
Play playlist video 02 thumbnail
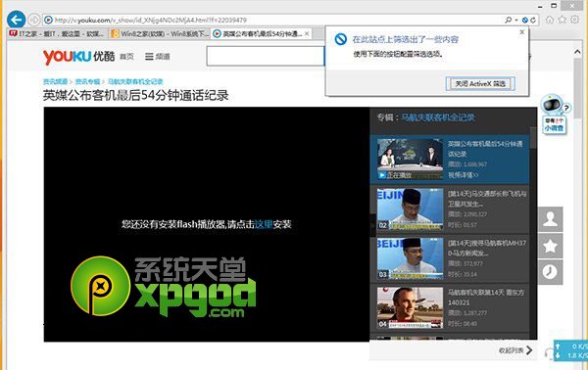[x=410, y=208]
